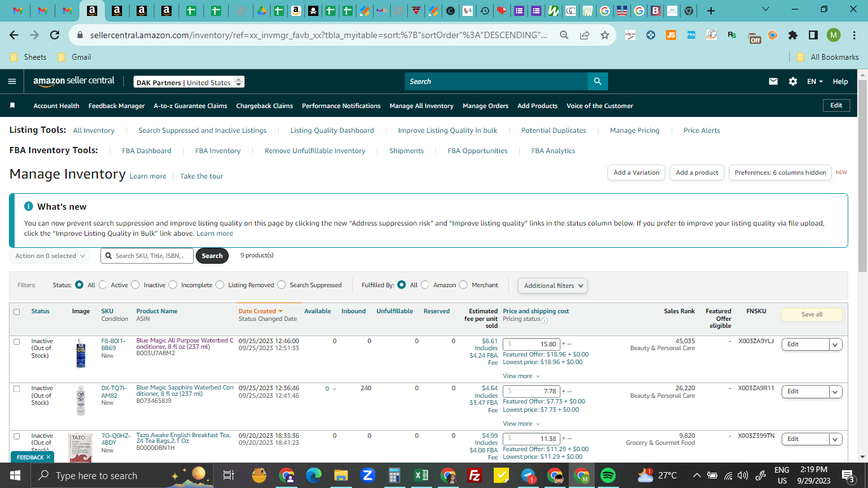Open the messages envelope icon

point(773,81)
